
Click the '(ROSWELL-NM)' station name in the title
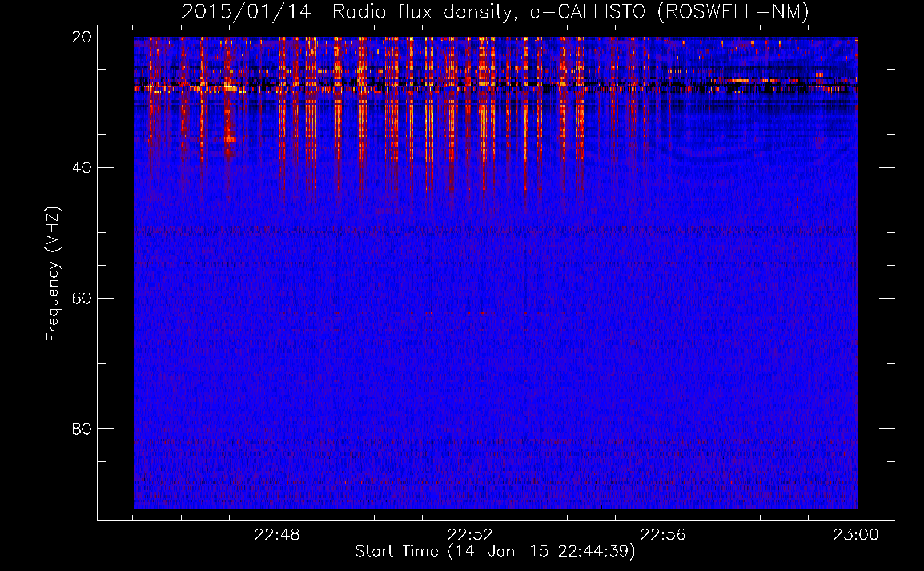(733, 12)
